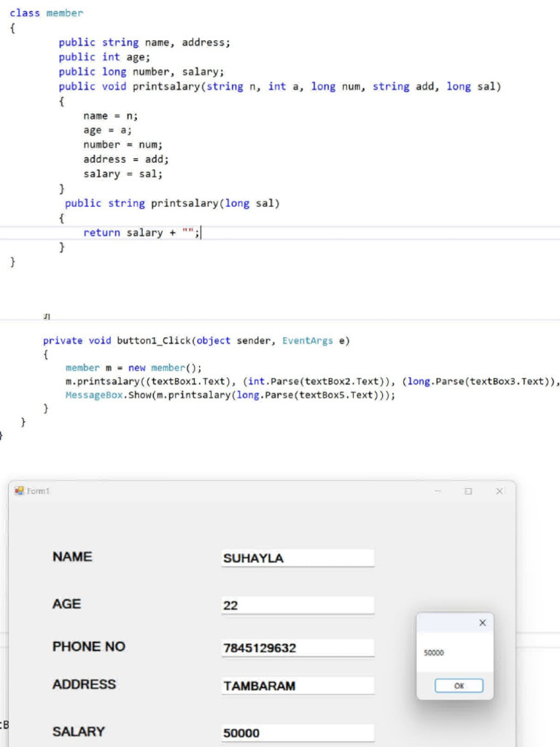
Task: Minimize the Form1 window
Action: coord(438,492)
